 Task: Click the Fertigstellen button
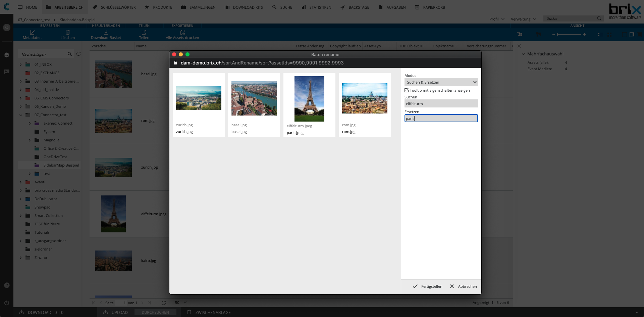point(427,286)
